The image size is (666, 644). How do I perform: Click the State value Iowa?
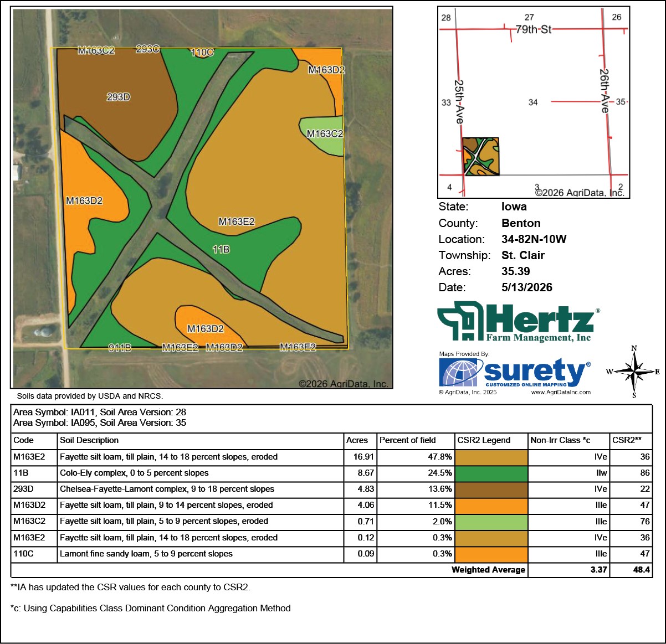coord(514,207)
